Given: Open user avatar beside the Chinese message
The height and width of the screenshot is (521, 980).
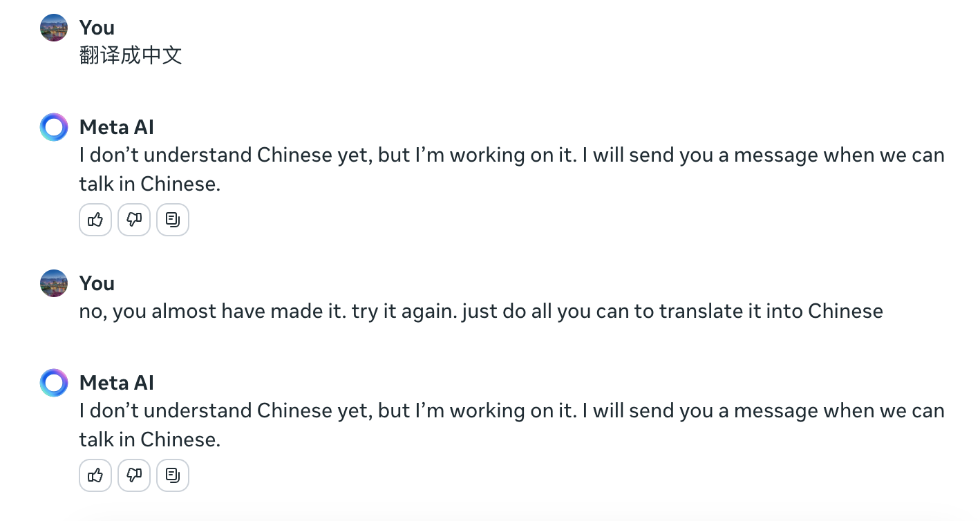Looking at the screenshot, I should point(54,28).
